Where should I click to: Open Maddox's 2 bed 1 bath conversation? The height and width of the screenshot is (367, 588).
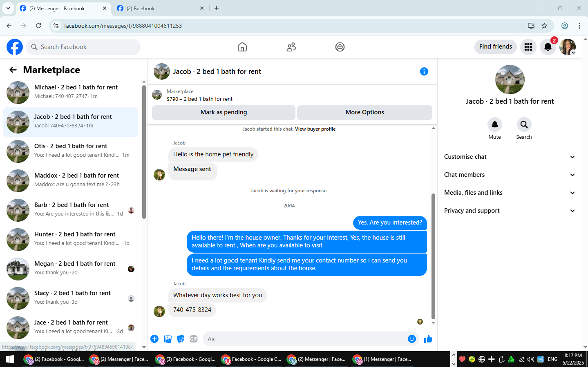pos(70,181)
